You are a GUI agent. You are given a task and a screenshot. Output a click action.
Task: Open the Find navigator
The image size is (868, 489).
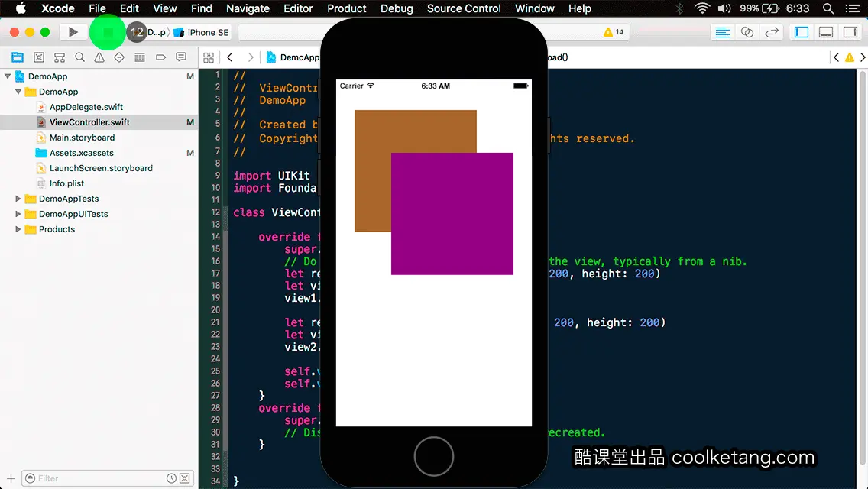click(x=79, y=57)
